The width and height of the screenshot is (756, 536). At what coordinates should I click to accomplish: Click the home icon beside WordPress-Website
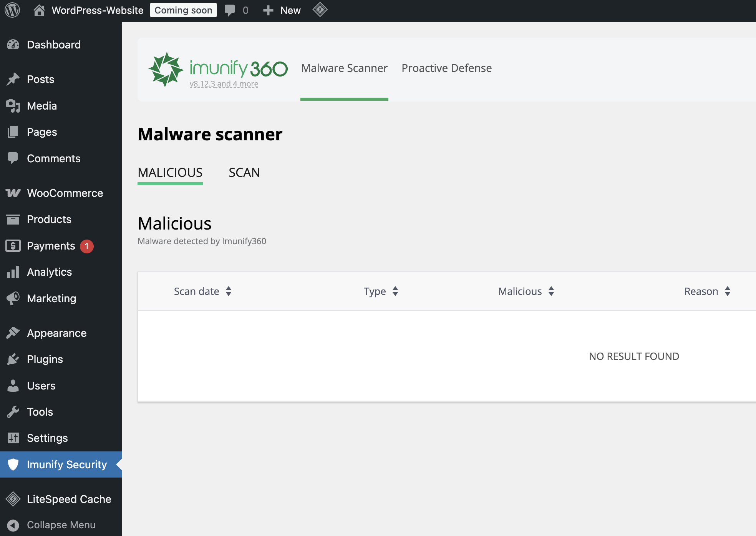[x=39, y=10]
